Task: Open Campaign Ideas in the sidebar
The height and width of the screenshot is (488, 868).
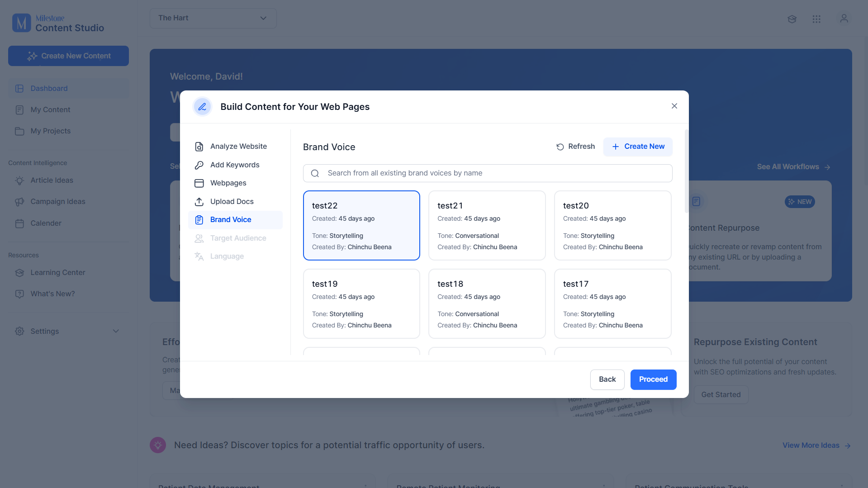Action: [69, 202]
